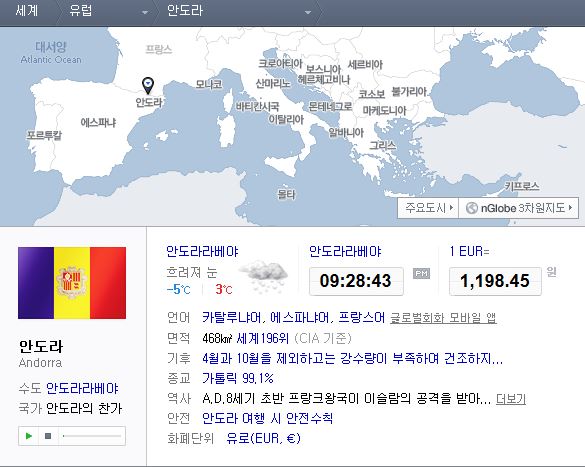
Task: Click the 가톨릭 99.1% religion link
Action: click(x=238, y=378)
